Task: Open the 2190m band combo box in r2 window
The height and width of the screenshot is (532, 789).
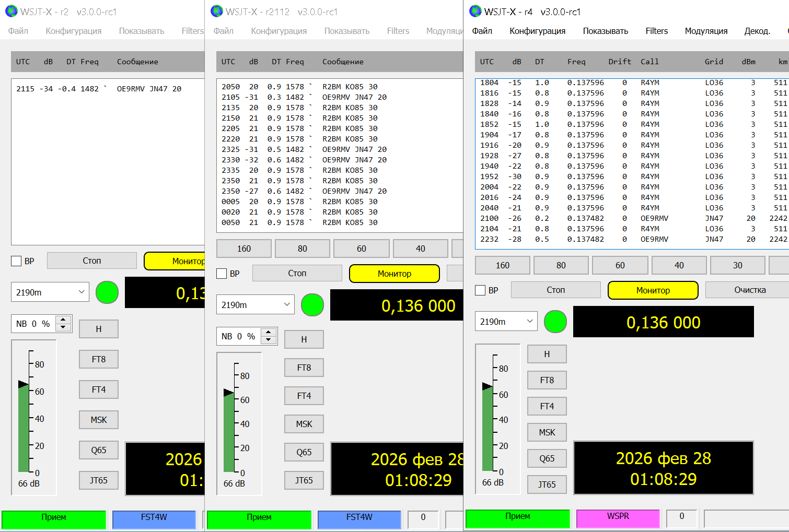Action: tap(50, 292)
